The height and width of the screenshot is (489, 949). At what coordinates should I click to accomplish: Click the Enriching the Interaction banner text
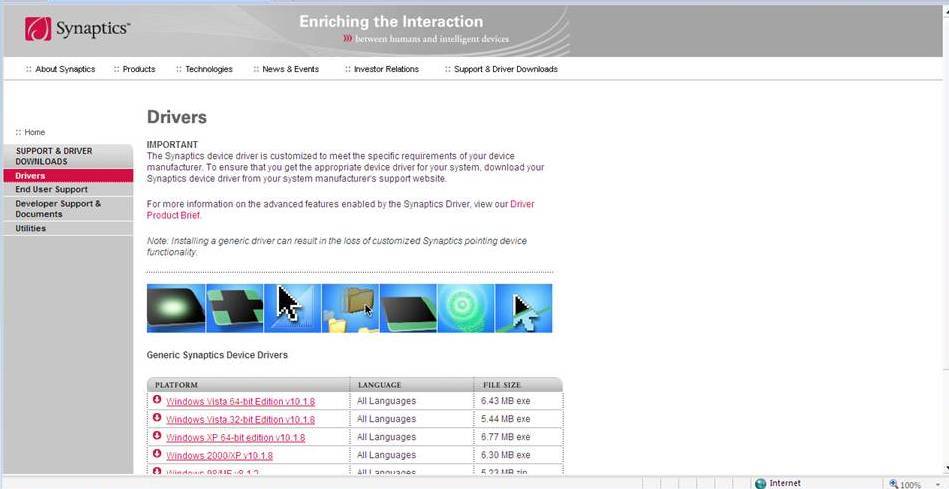click(391, 22)
